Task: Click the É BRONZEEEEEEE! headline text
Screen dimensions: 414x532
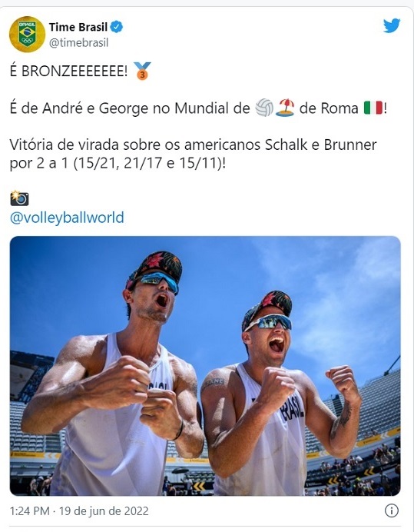Action: (68, 71)
